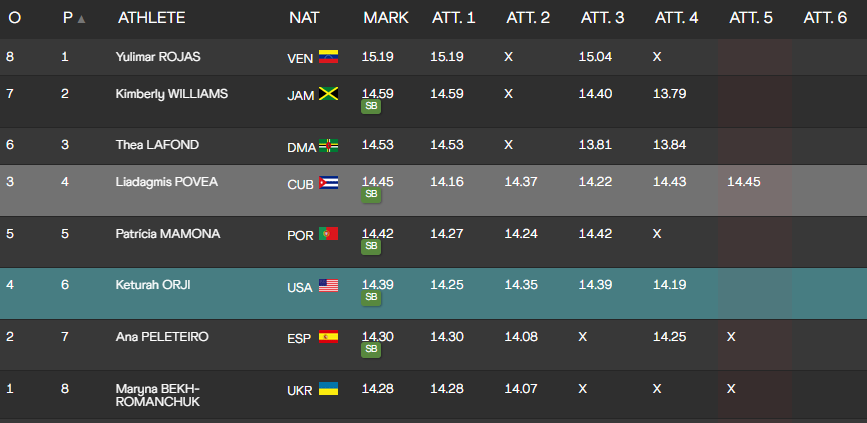The image size is (867, 423).
Task: Sort by the ATHLETE column header
Action: 150,18
